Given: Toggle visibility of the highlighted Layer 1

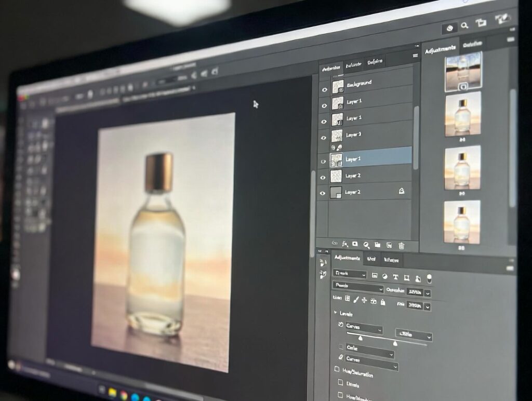Looking at the screenshot, I should 324,161.
